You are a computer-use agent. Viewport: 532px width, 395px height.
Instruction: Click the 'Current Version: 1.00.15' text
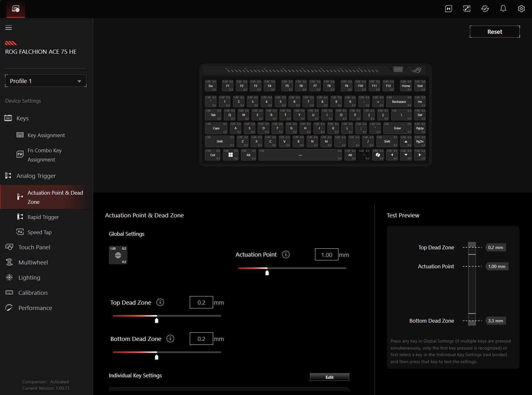click(x=46, y=388)
